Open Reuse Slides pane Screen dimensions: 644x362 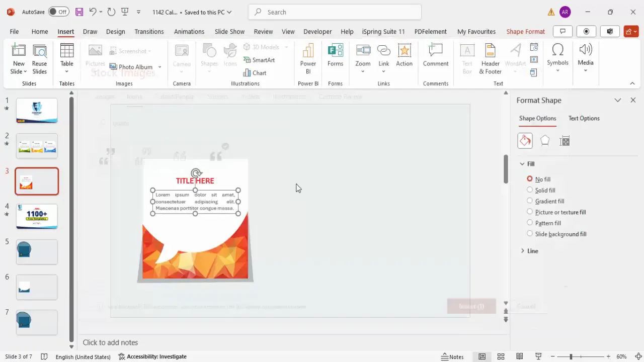[x=39, y=59]
